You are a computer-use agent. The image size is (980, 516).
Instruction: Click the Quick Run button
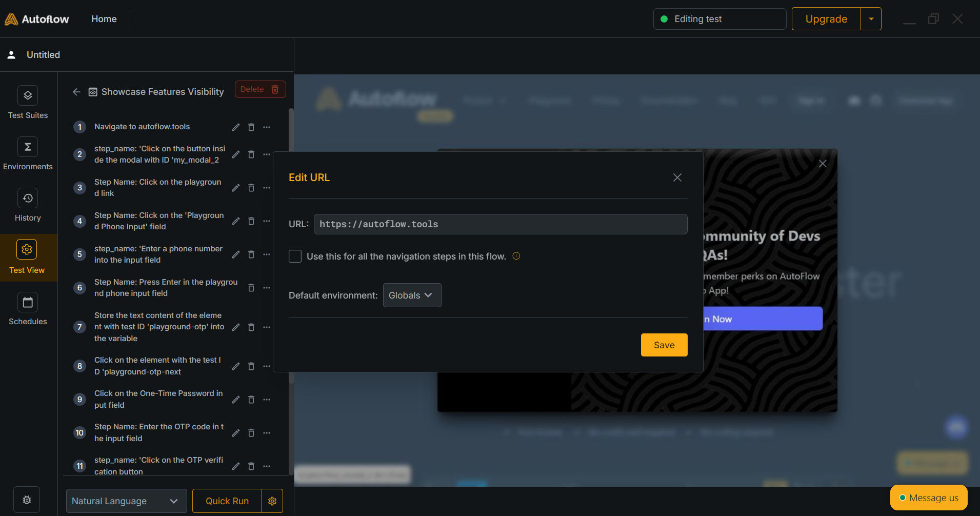[227, 501]
